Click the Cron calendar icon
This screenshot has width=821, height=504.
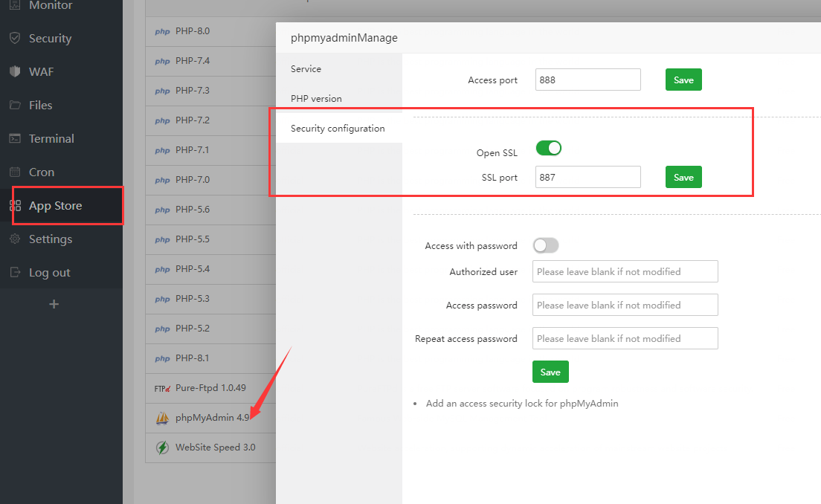[15, 172]
